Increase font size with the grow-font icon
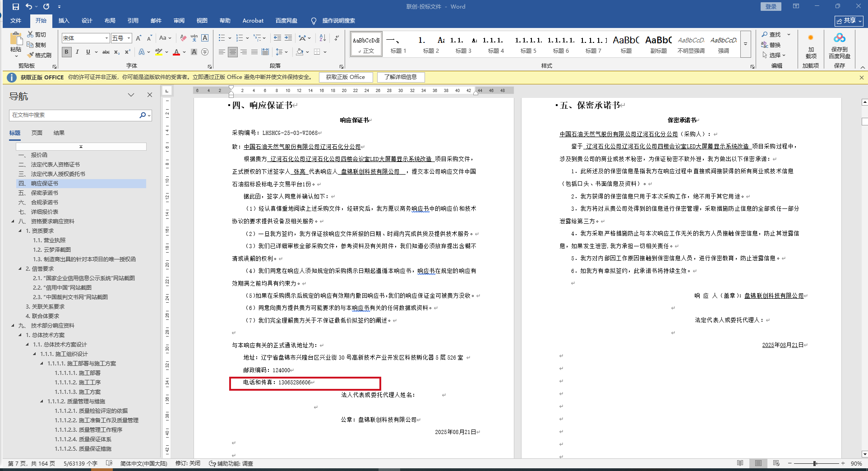Image resolution: width=868 pixels, height=471 pixels. [139, 38]
